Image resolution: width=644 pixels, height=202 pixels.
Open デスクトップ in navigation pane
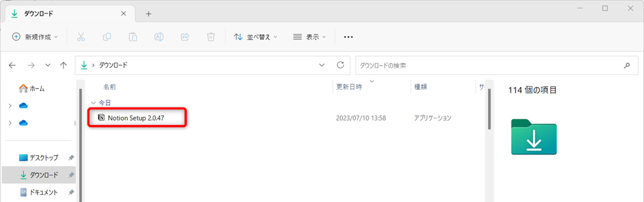click(39, 157)
